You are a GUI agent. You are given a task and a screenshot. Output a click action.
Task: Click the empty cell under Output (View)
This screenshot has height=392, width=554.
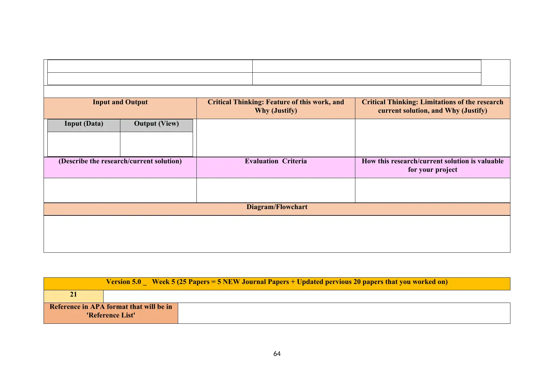coord(156,144)
